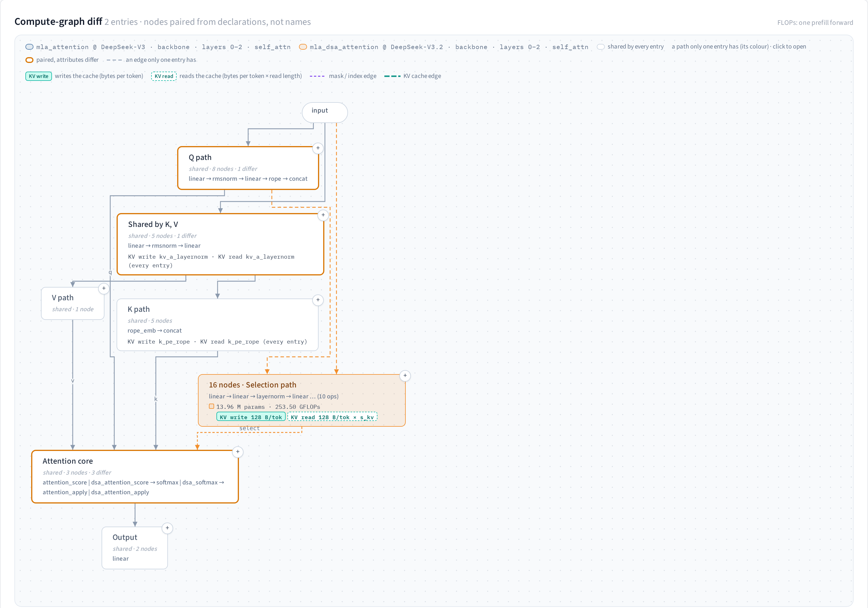
Task: Click the KV write 128 B/tok badge
Action: tap(251, 417)
